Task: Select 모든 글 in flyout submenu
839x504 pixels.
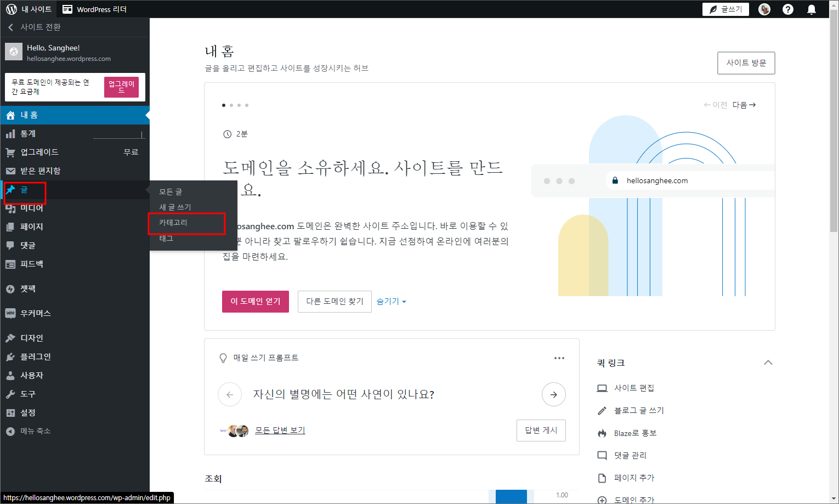Action: 171,192
